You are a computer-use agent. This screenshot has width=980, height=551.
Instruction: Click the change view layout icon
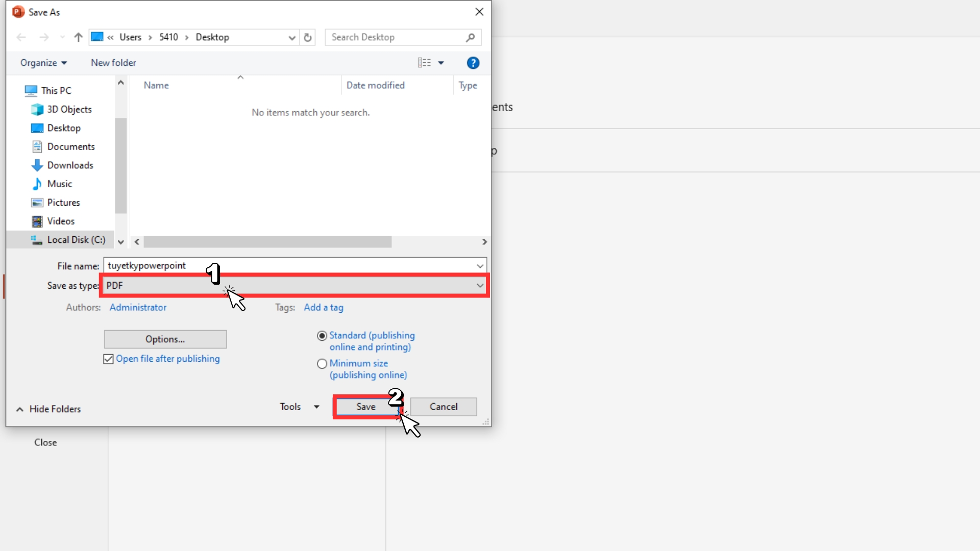pyautogui.click(x=424, y=63)
